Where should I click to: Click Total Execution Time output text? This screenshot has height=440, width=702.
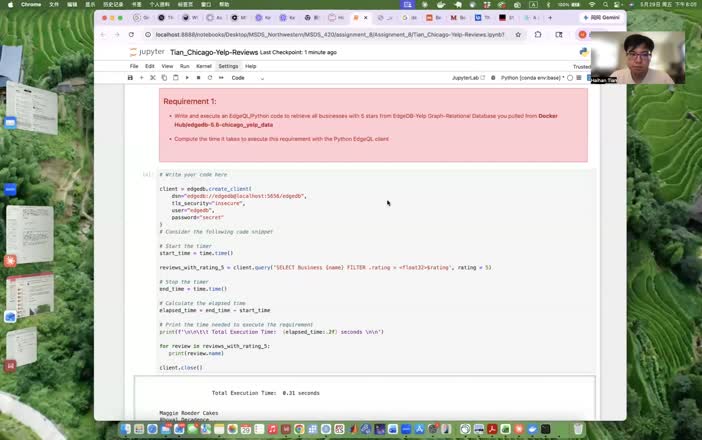click(265, 393)
